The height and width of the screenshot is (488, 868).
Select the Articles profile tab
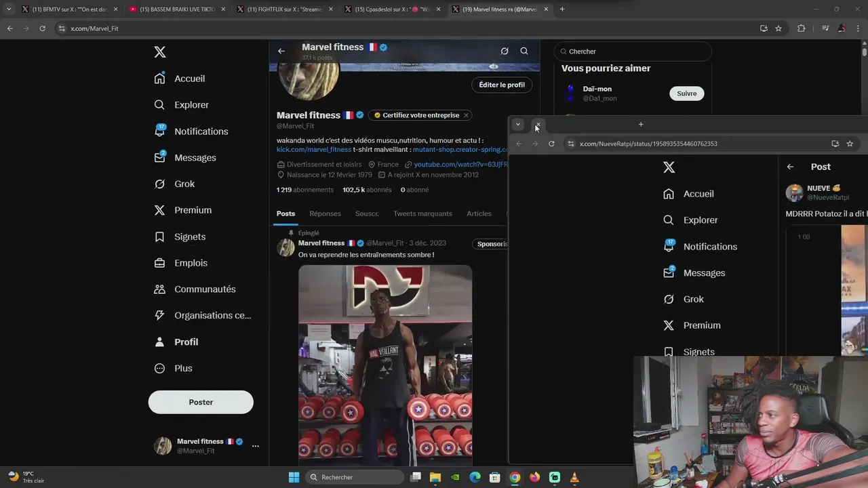(x=479, y=213)
